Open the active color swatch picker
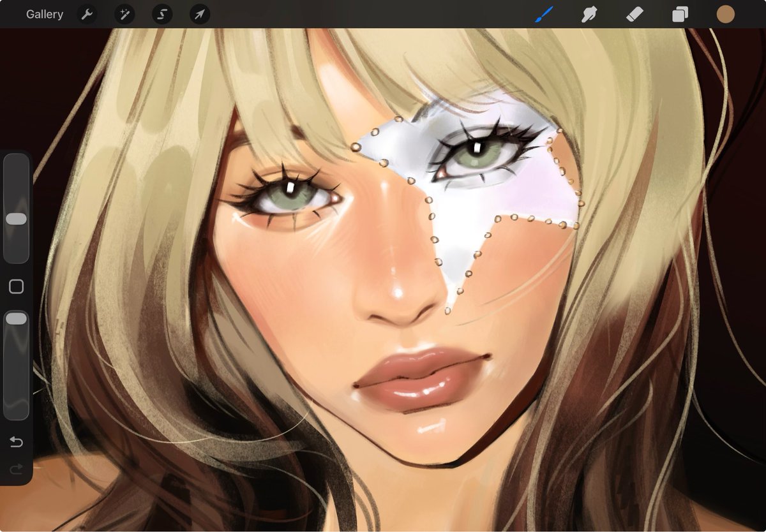This screenshot has width=766, height=532. click(x=726, y=14)
